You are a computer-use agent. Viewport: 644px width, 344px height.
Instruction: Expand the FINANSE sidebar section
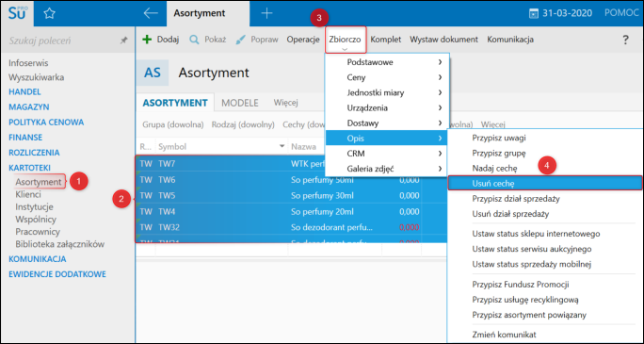[25, 138]
